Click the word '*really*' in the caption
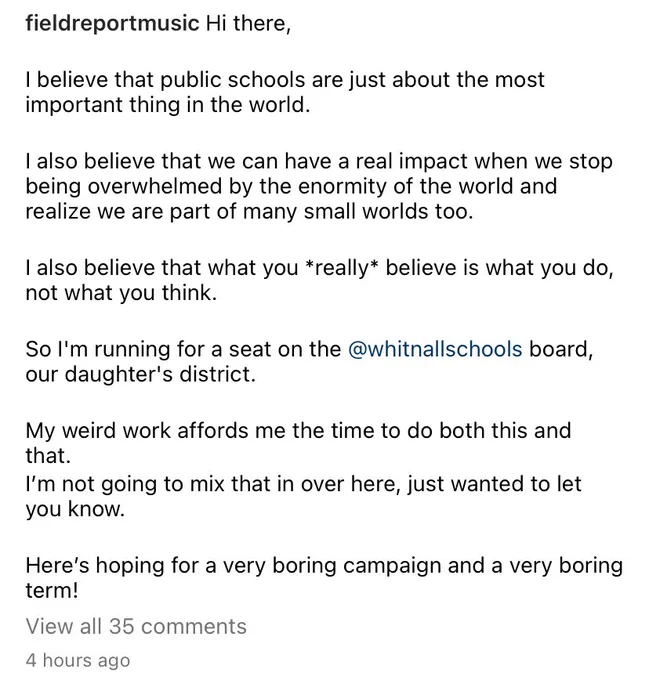649x680 pixels. [342, 268]
